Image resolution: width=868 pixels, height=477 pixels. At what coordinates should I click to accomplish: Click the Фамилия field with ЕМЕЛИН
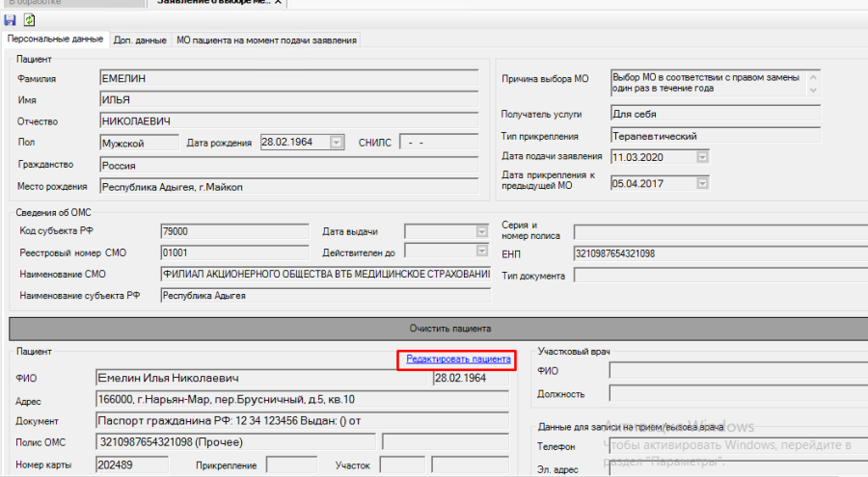coord(289,78)
